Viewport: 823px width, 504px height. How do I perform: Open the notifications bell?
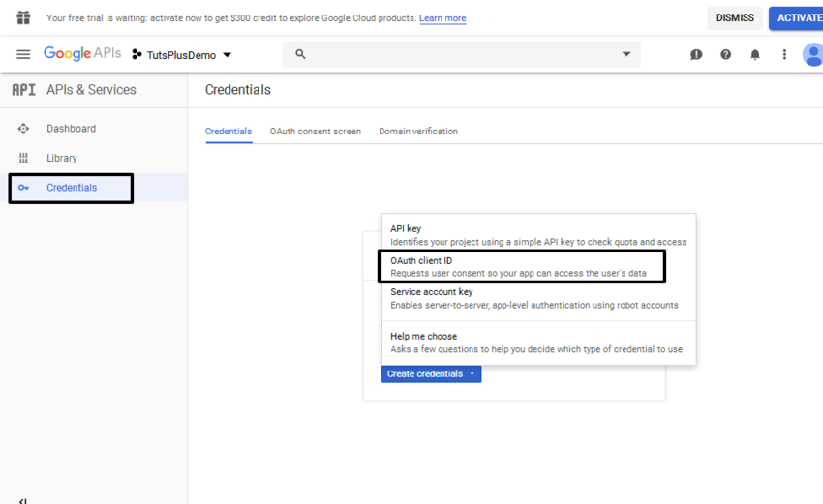pos(755,55)
